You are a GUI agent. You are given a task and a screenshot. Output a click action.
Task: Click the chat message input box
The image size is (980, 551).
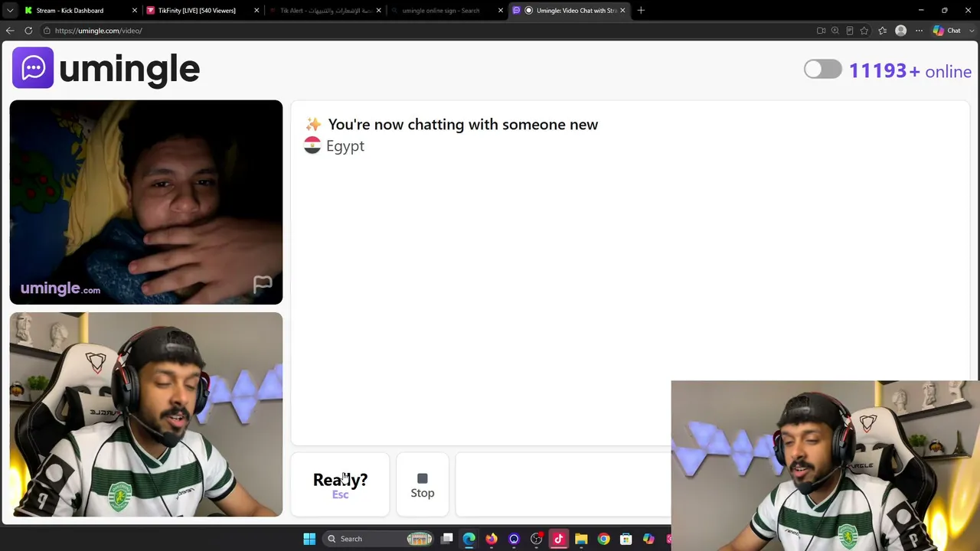(x=563, y=485)
